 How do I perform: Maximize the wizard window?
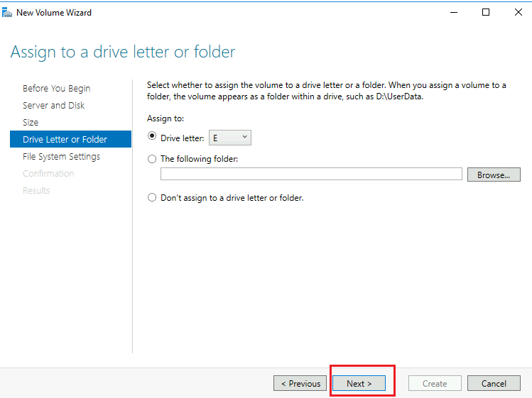point(486,12)
